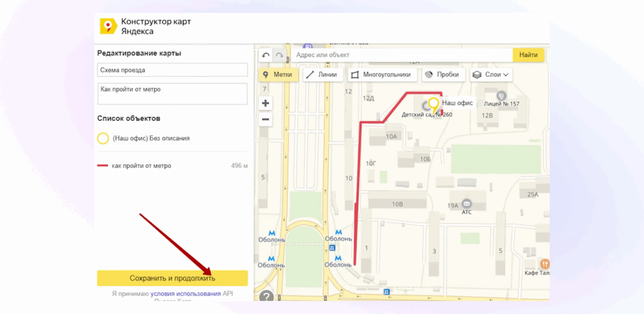This screenshot has height=314, width=644.
Task: Undo the last map edit
Action: click(x=266, y=55)
